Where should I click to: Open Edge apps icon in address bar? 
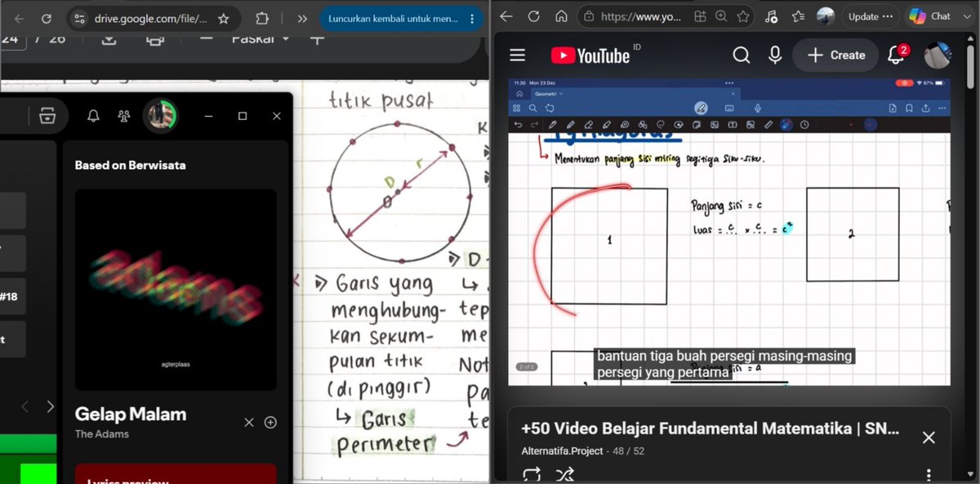[700, 16]
